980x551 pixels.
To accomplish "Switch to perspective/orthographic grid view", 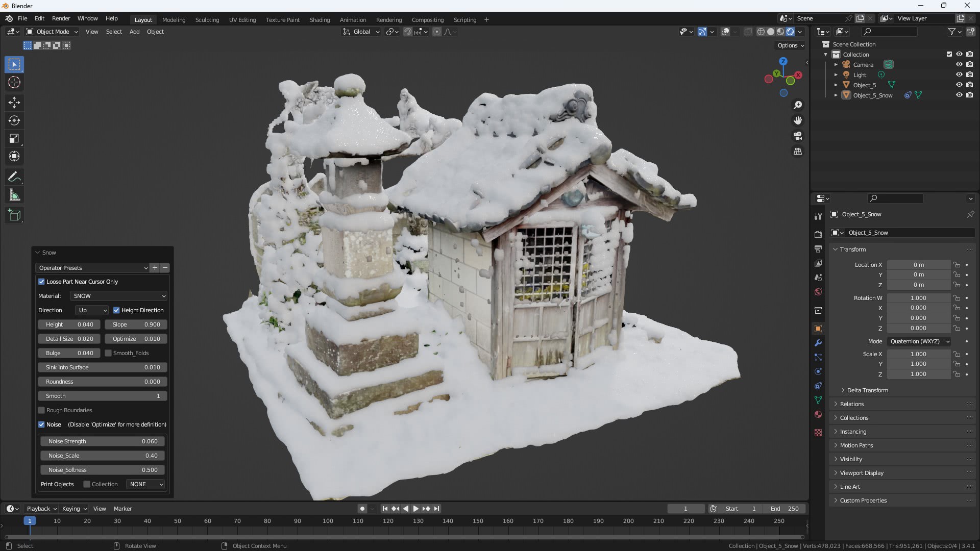I will (798, 152).
